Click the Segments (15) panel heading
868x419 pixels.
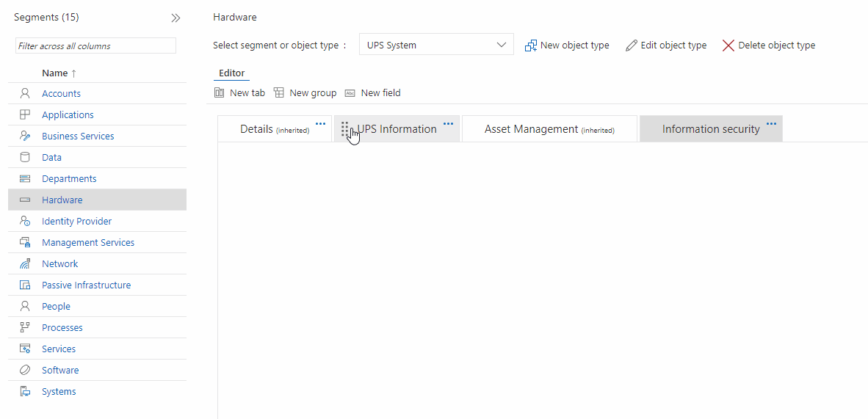tap(46, 17)
